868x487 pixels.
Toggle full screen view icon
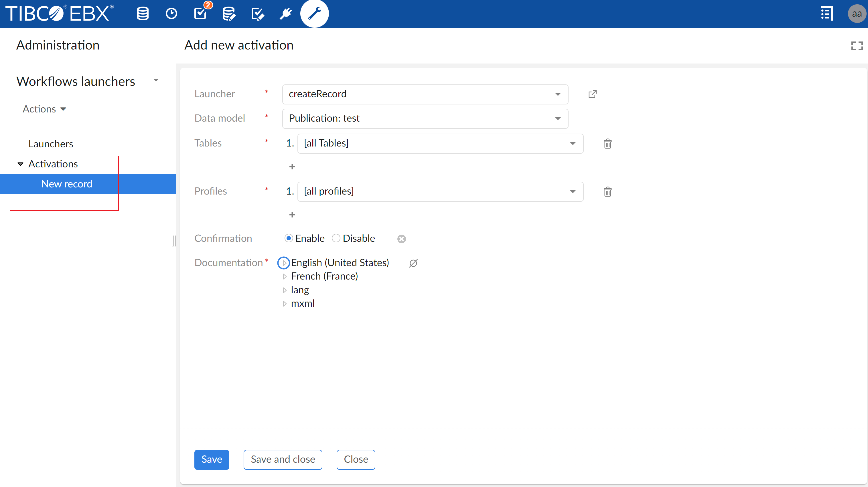tap(857, 45)
